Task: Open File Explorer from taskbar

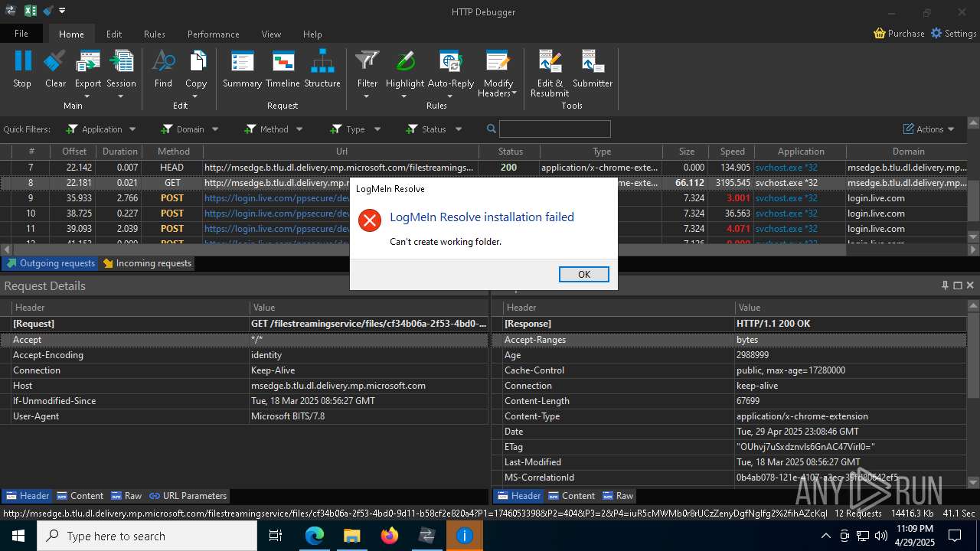Action: coord(351,536)
